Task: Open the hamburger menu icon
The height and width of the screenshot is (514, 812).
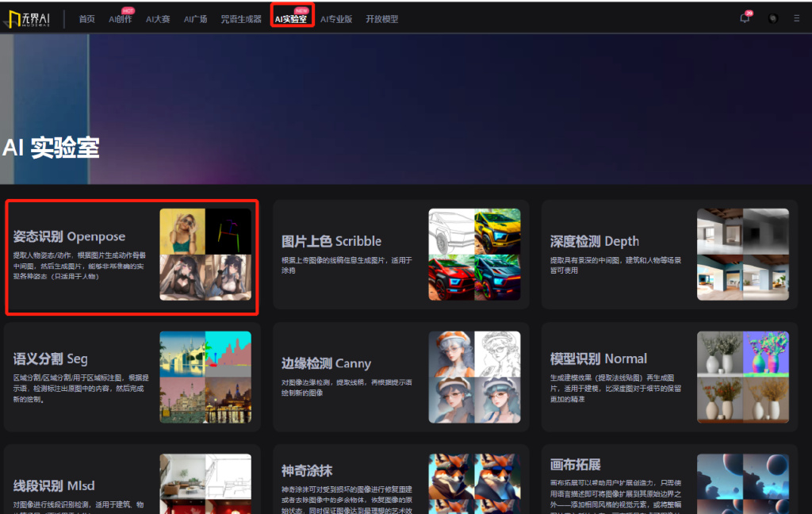Action: [x=796, y=19]
